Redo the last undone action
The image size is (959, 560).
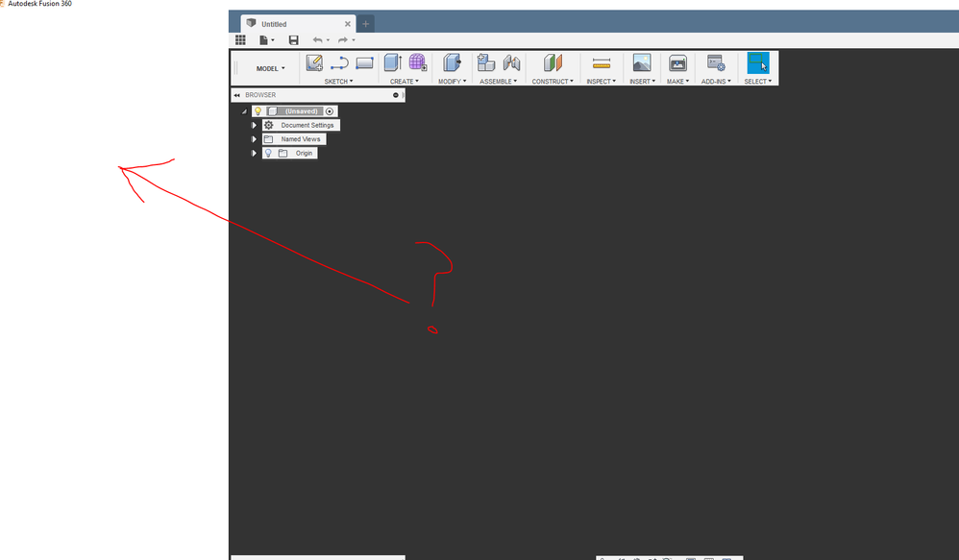point(343,39)
